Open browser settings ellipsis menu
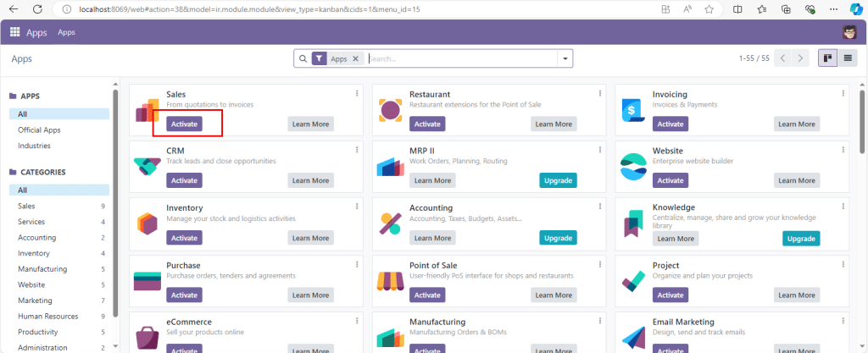868x353 pixels. pos(835,9)
